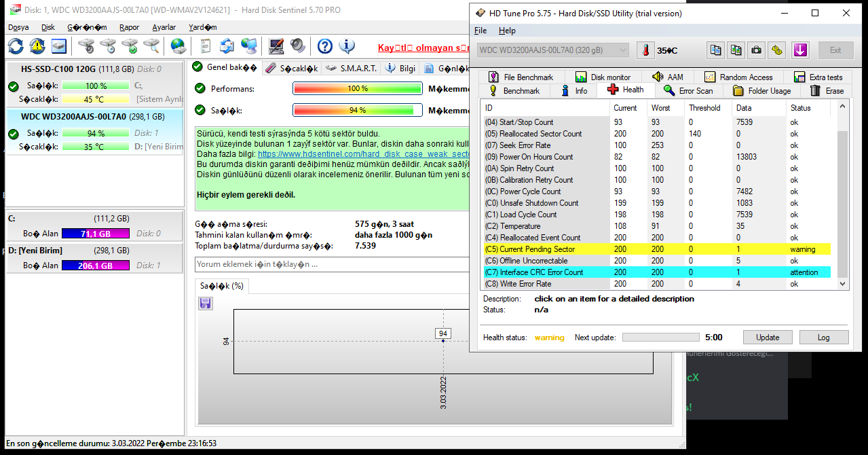The width and height of the screenshot is (868, 455).
Task: Click the D: free space 206,1 GB bar
Action: pos(95,266)
